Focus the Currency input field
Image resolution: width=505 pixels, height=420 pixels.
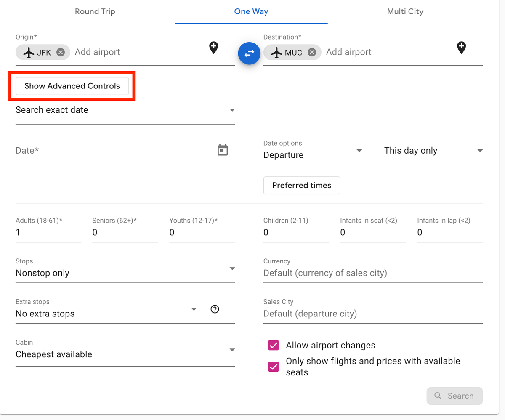tap(372, 273)
